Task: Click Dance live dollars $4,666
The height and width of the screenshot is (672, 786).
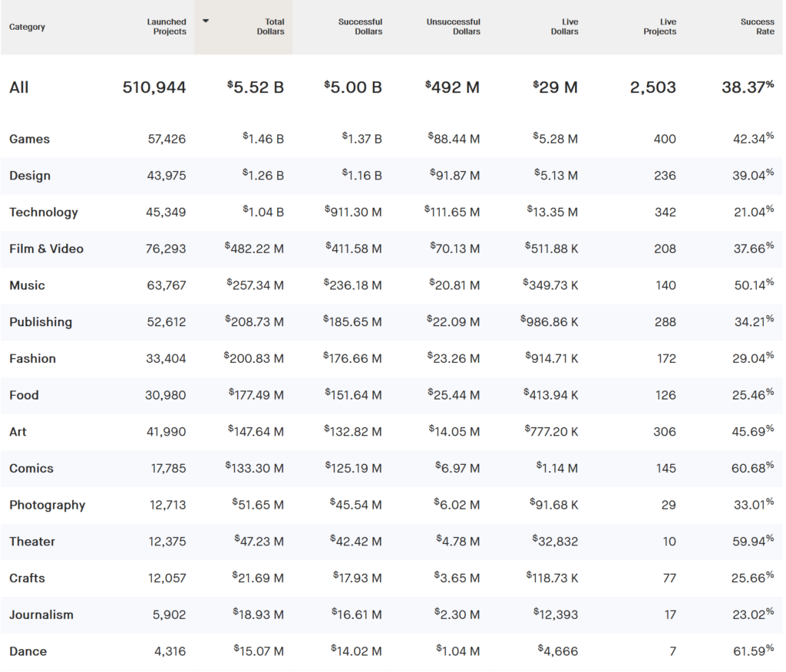Action: tap(558, 651)
